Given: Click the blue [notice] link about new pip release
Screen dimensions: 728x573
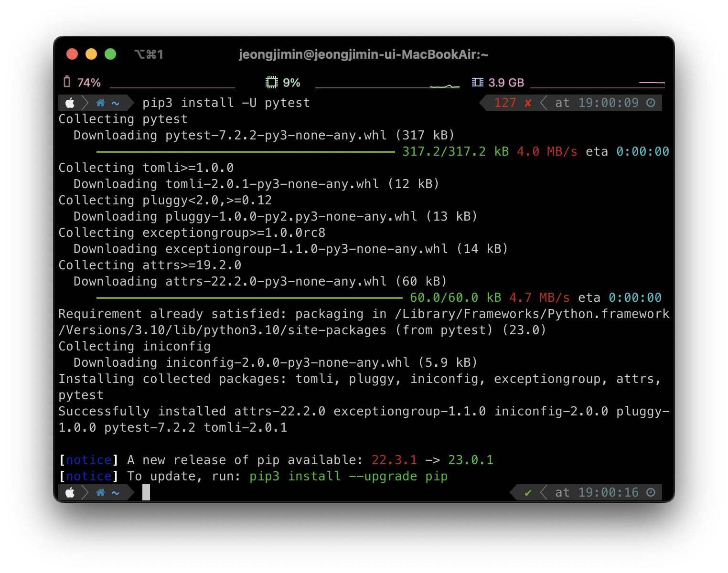Looking at the screenshot, I should tap(88, 459).
